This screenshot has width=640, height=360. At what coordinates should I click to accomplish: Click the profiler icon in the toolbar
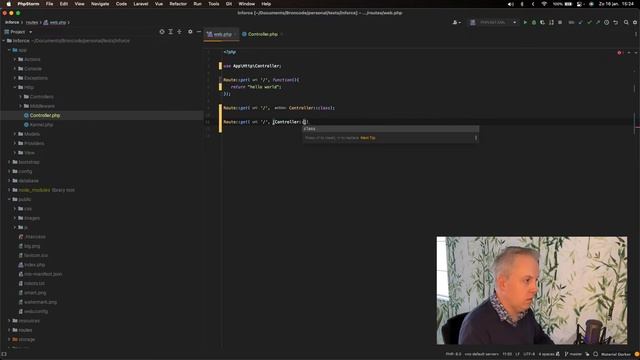[551, 22]
